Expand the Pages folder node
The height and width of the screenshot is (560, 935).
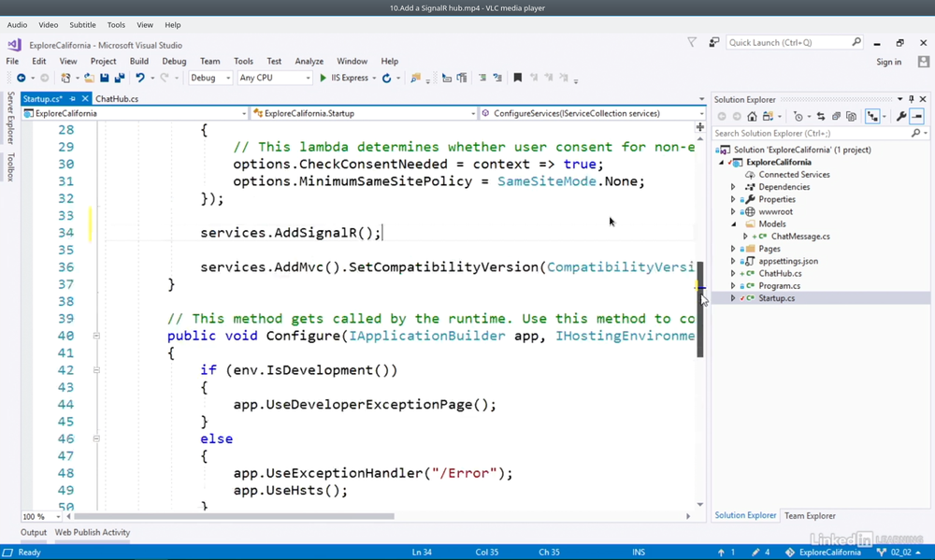733,249
